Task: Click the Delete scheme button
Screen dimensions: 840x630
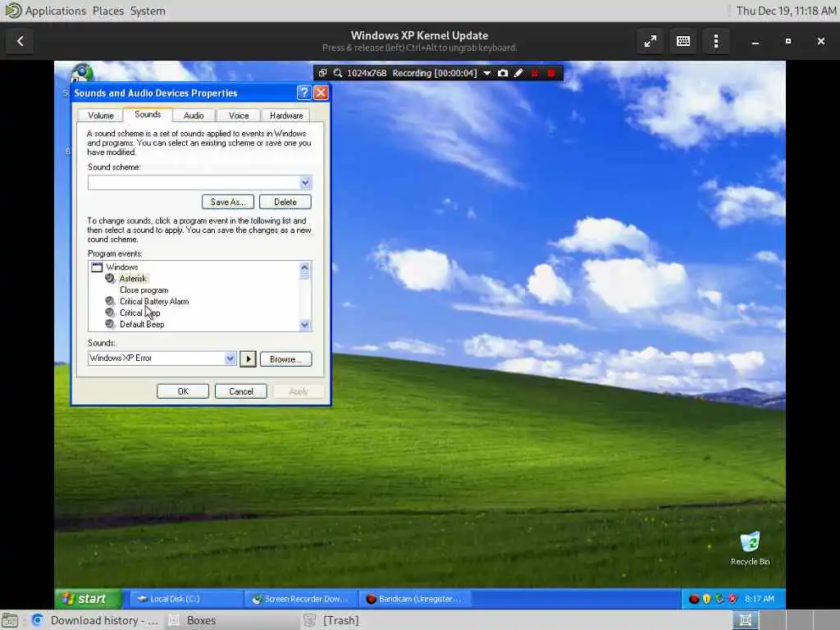Action: click(285, 202)
